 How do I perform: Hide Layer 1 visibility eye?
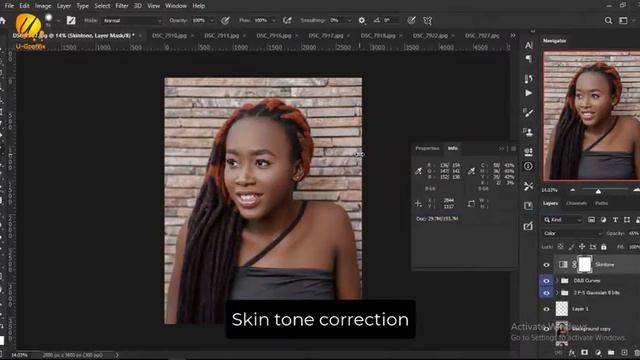click(546, 309)
